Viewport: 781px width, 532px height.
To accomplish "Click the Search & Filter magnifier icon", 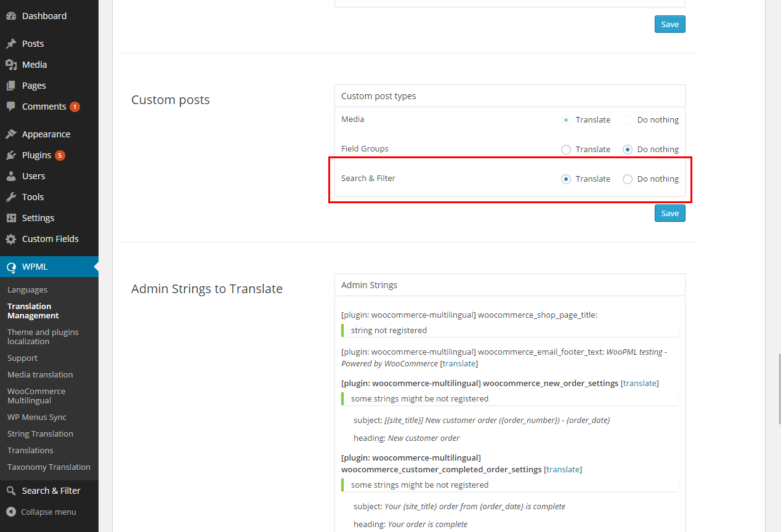I will click(x=11, y=491).
